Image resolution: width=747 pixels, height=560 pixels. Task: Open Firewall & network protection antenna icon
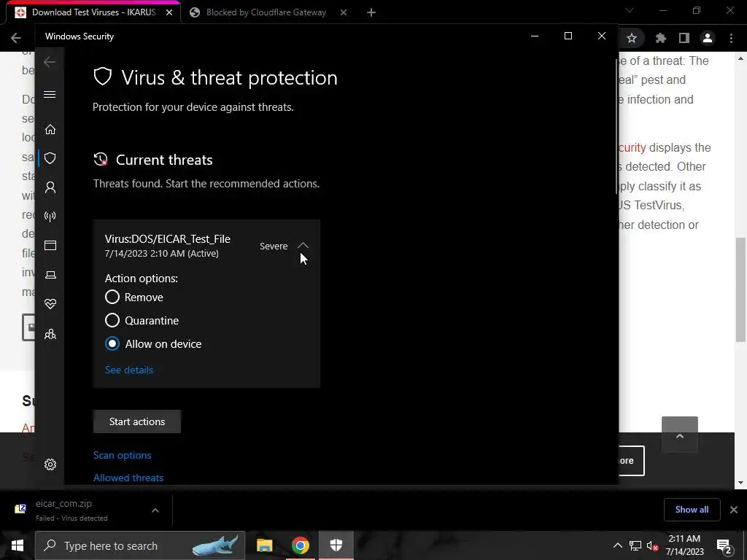(x=50, y=217)
